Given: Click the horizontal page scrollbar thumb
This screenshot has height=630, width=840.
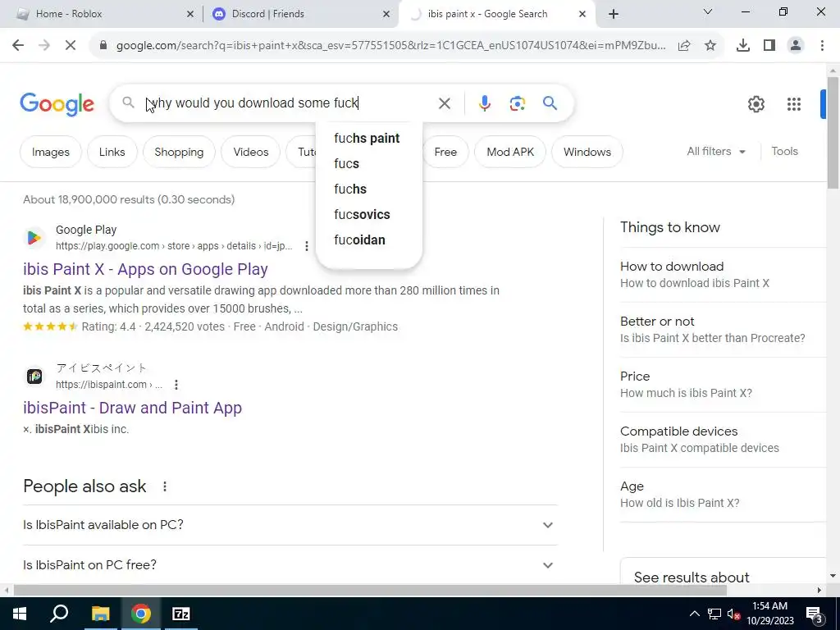Looking at the screenshot, I should coord(370,591).
